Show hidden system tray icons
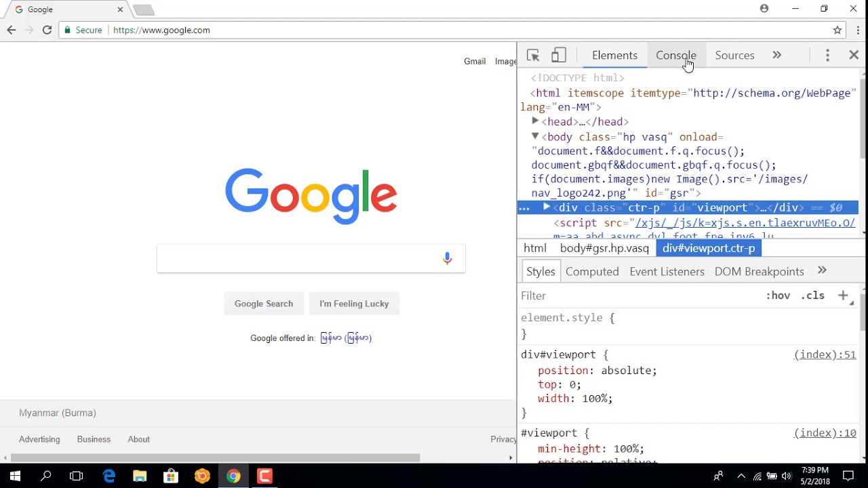868x488 pixels. (x=741, y=476)
